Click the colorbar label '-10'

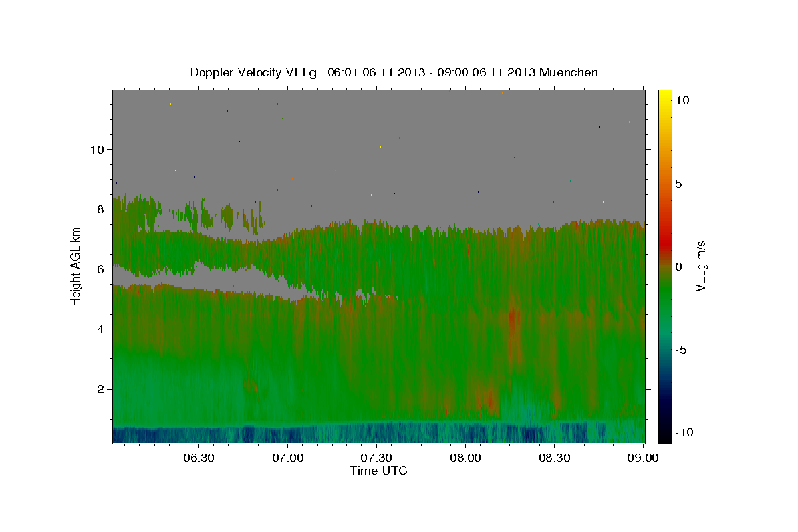pos(683,432)
